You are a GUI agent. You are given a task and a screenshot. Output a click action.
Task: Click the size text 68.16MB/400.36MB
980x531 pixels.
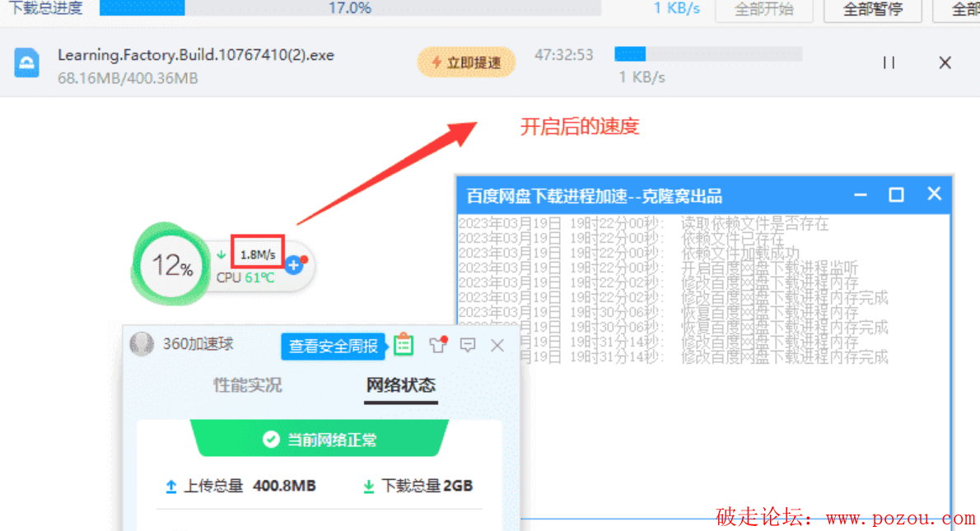point(128,79)
